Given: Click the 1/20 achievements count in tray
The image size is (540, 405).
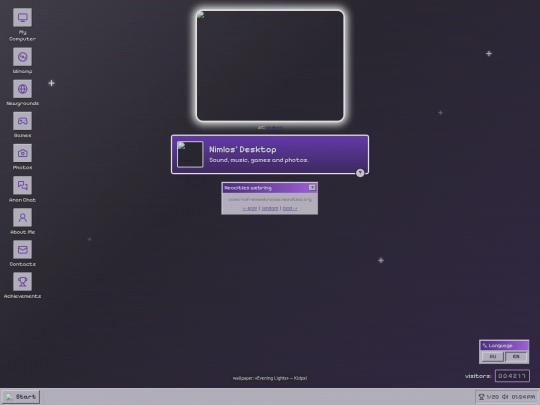Looking at the screenshot, I should click(493, 397).
